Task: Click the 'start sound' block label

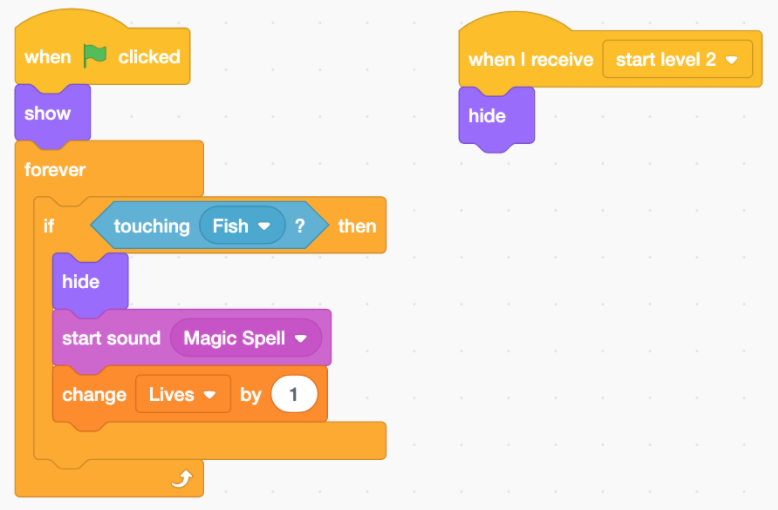Action: point(111,338)
